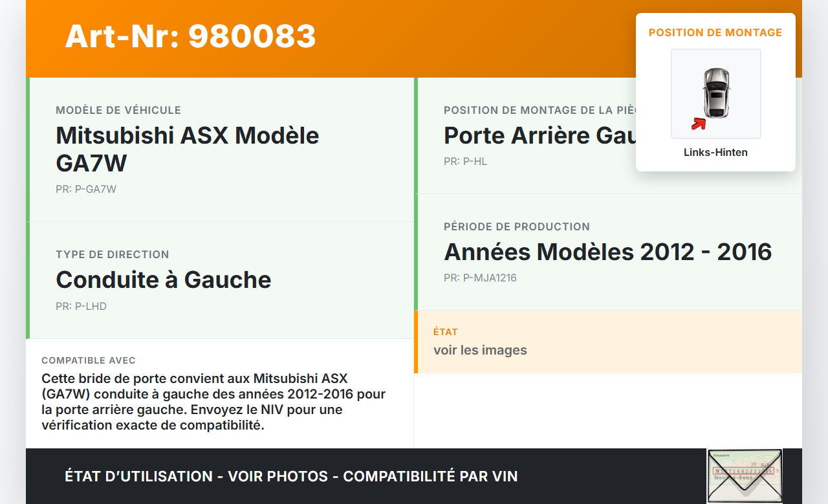828x504 pixels.
Task: Click the Art-Nr: 980083 heading
Action: coord(190,36)
